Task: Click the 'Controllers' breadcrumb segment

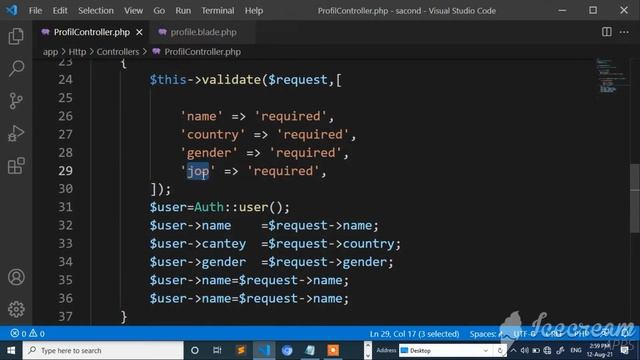Action: [x=118, y=52]
